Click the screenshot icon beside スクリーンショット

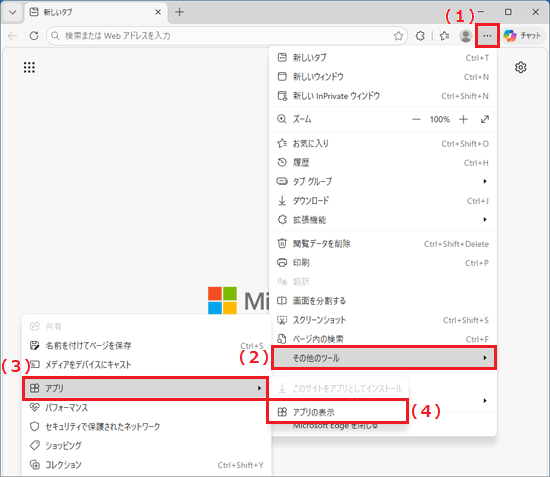282,320
